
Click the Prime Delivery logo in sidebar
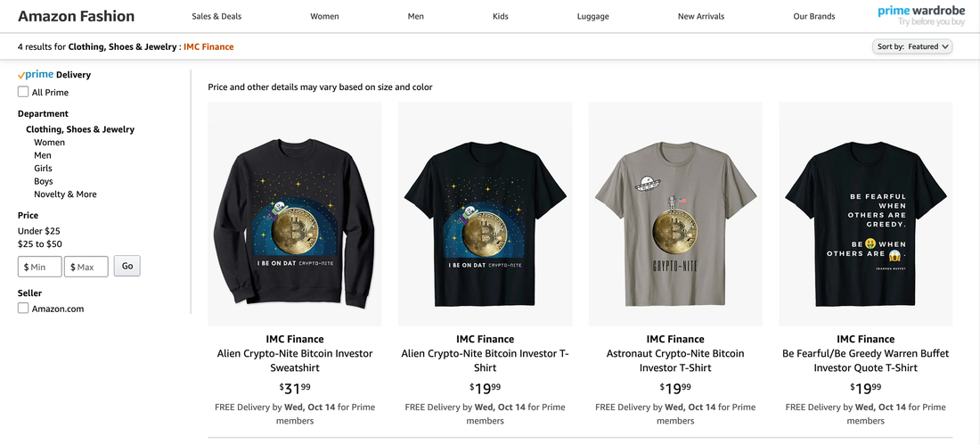tap(54, 75)
